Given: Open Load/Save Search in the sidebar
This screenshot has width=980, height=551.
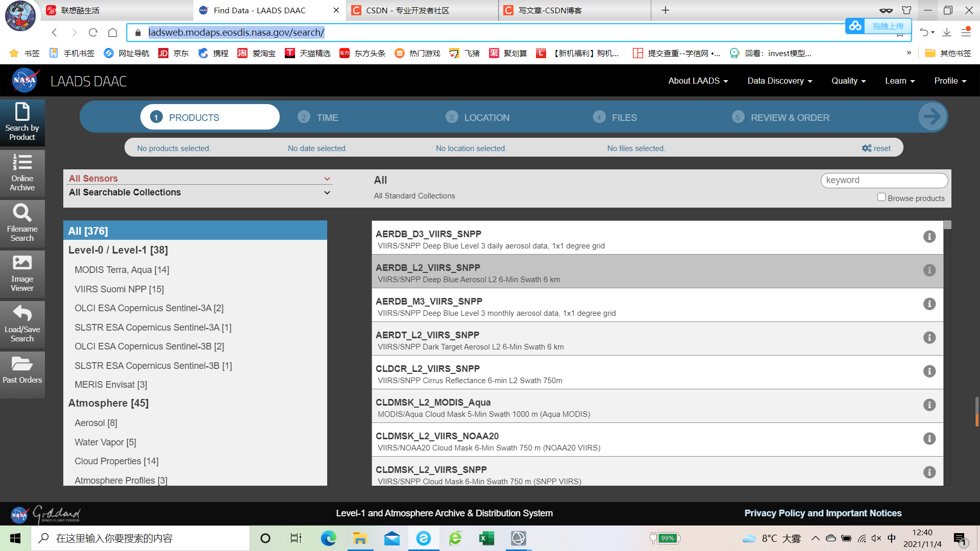Looking at the screenshot, I should pos(22,323).
